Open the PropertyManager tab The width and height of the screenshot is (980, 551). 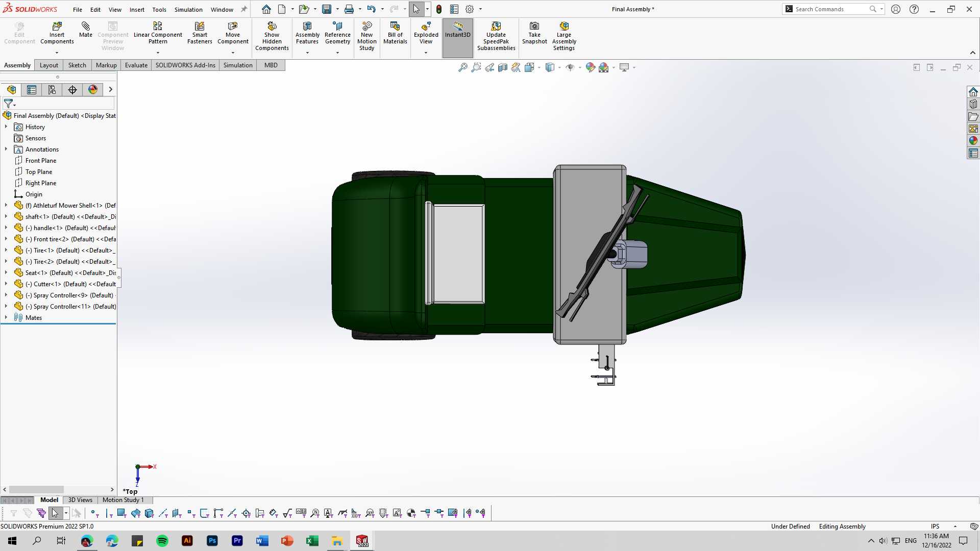point(32,90)
